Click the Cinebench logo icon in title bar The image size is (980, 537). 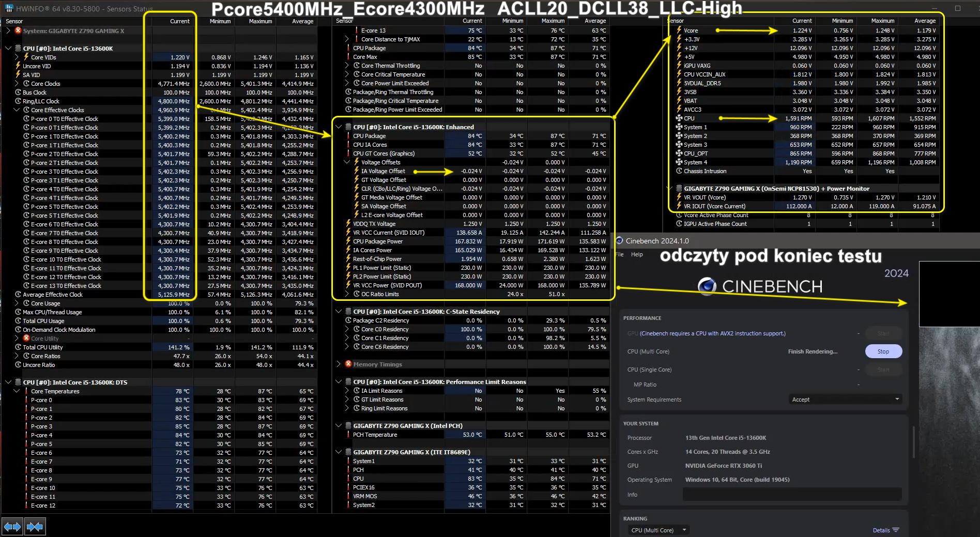[620, 241]
